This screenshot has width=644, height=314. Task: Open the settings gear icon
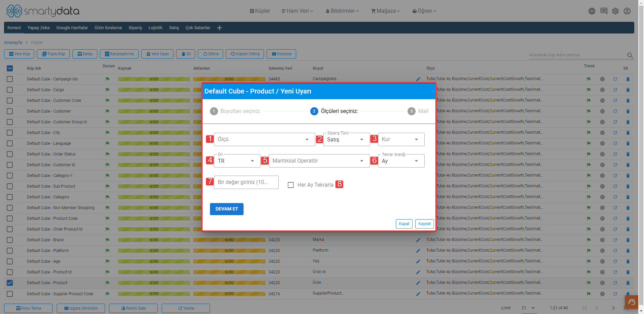pyautogui.click(x=615, y=11)
